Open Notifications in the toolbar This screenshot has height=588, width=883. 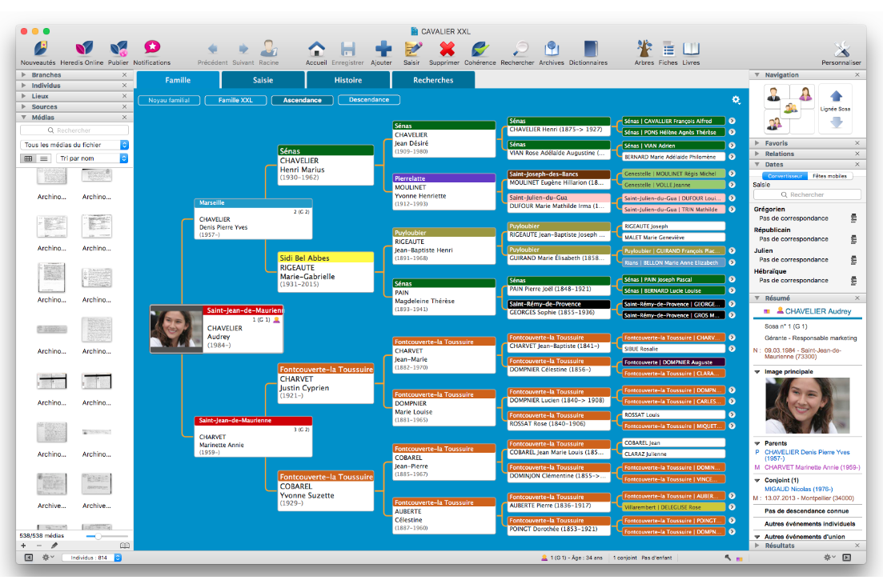[x=152, y=53]
